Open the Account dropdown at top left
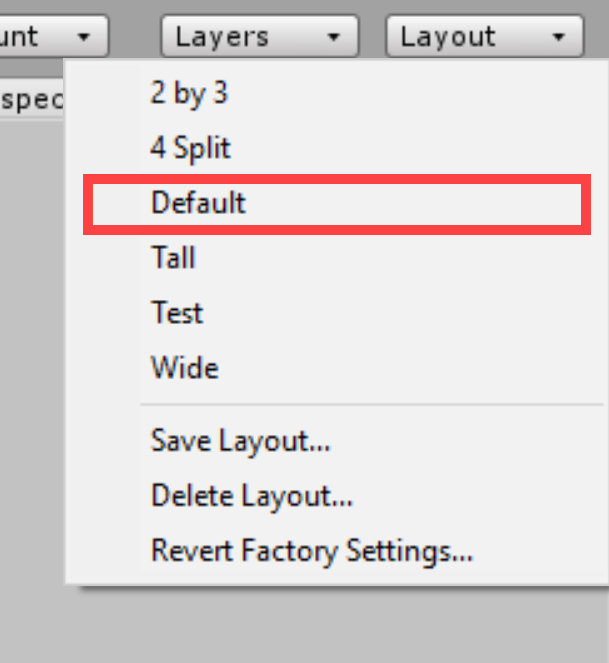The image size is (609, 663). [x=50, y=37]
